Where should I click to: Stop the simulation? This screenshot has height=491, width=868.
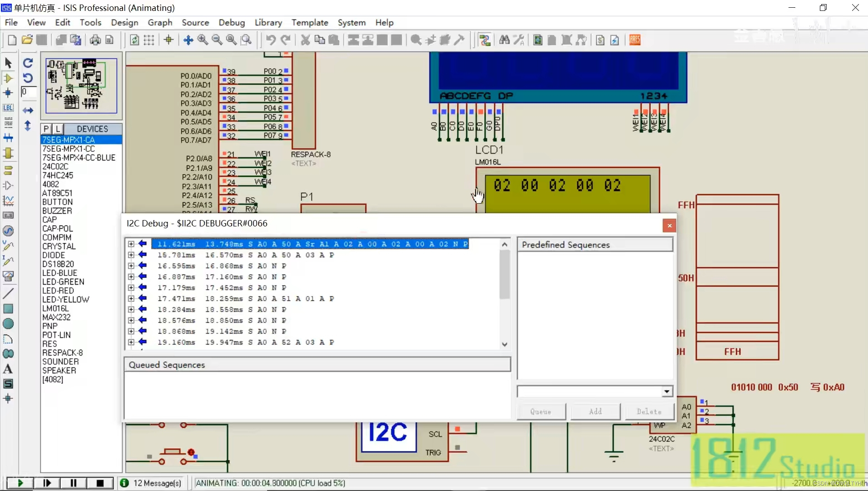click(100, 483)
